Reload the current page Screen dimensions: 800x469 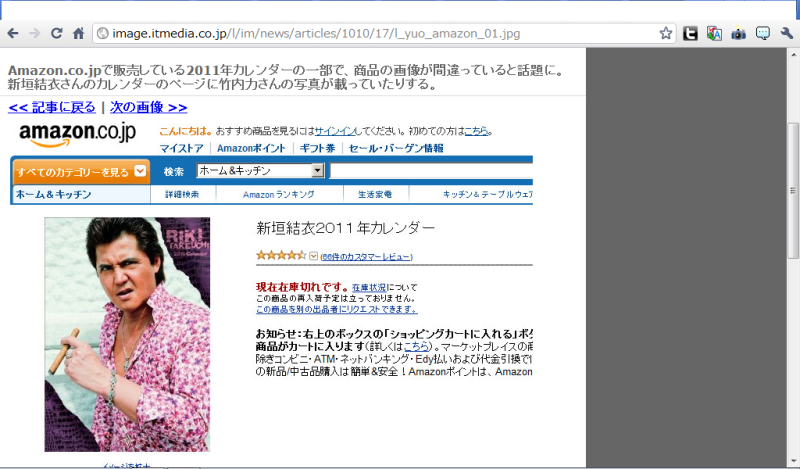click(x=57, y=33)
